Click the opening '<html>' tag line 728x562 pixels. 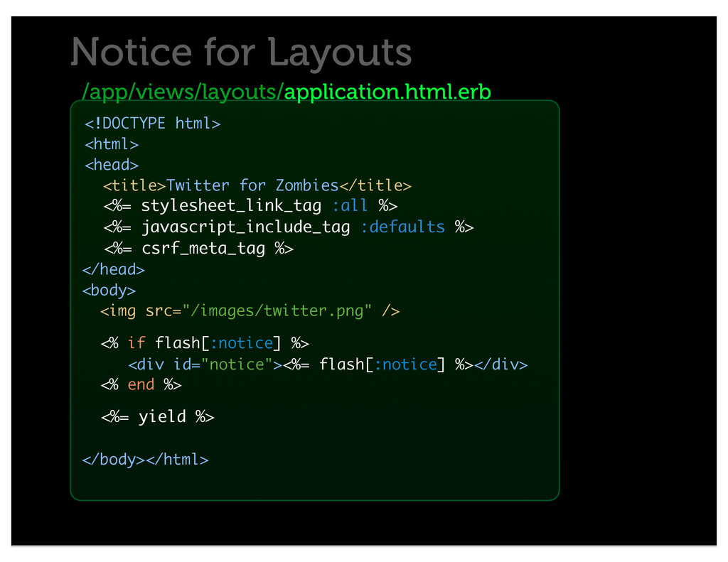(112, 144)
